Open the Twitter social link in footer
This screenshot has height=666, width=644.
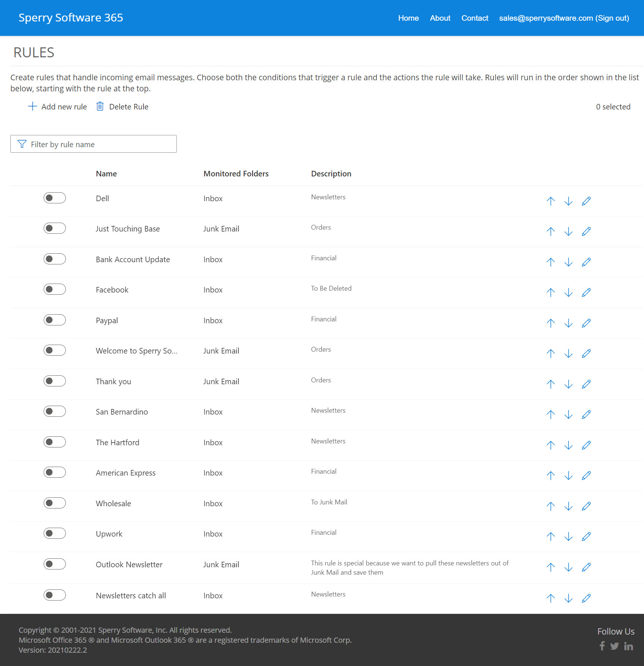pyautogui.click(x=614, y=646)
